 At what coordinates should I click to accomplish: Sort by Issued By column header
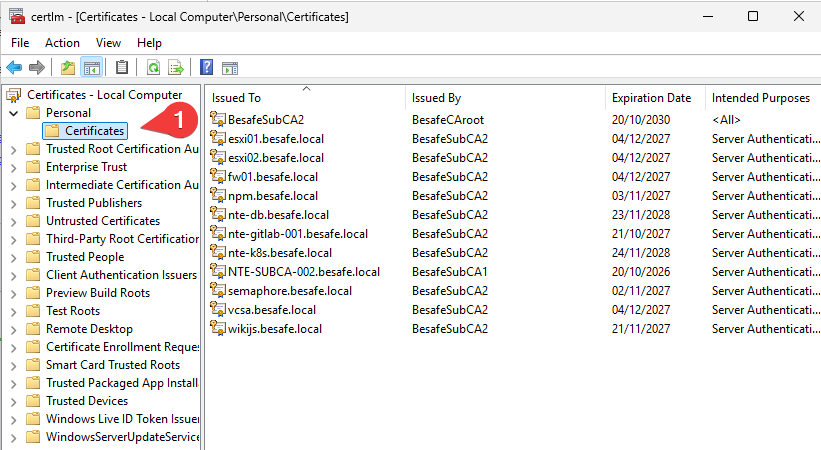pyautogui.click(x=505, y=98)
